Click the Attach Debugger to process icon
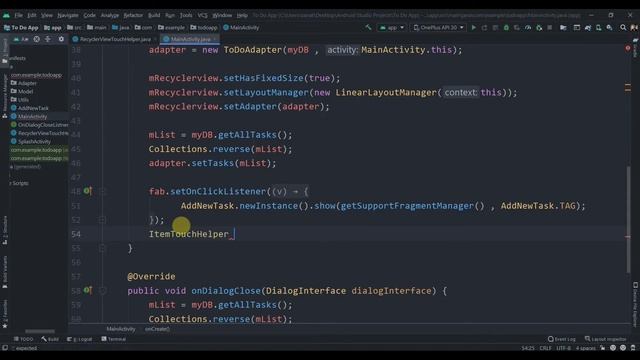Screen dimensions: 640x360 [539, 27]
